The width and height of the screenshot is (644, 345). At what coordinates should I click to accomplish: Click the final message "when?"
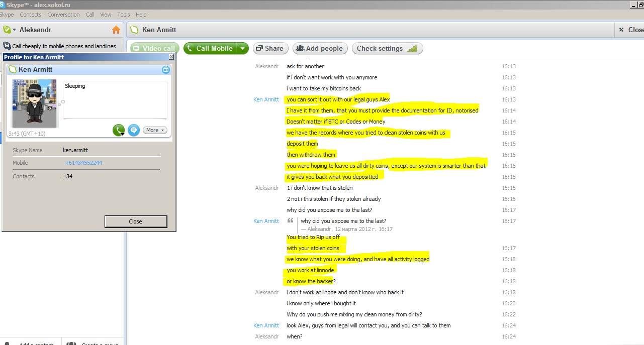pos(295,336)
